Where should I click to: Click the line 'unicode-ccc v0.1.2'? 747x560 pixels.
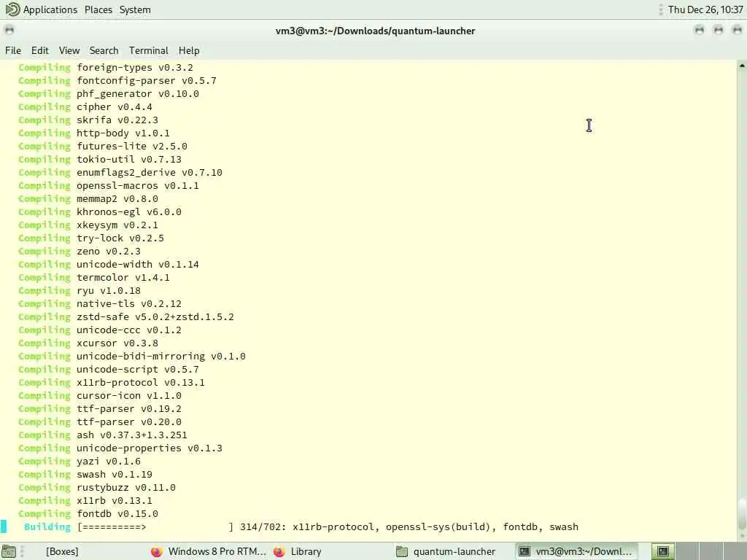(129, 330)
